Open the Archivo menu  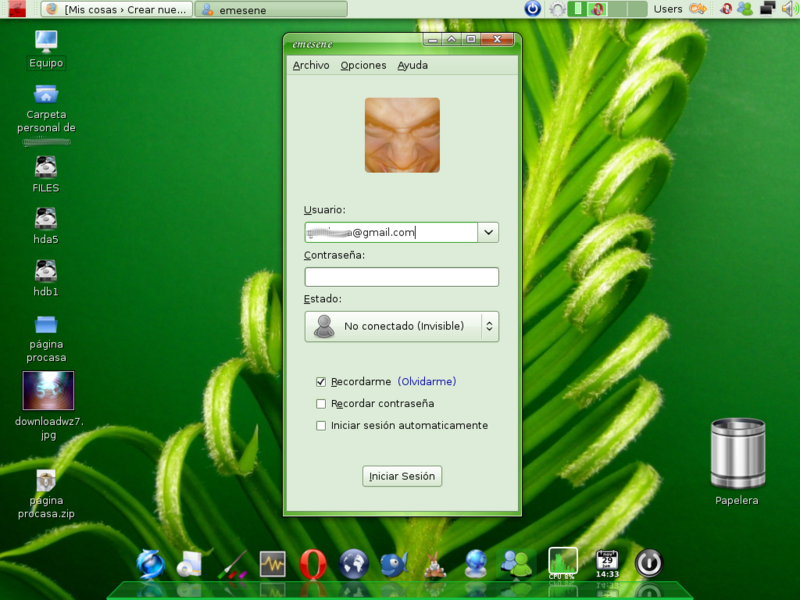311,65
